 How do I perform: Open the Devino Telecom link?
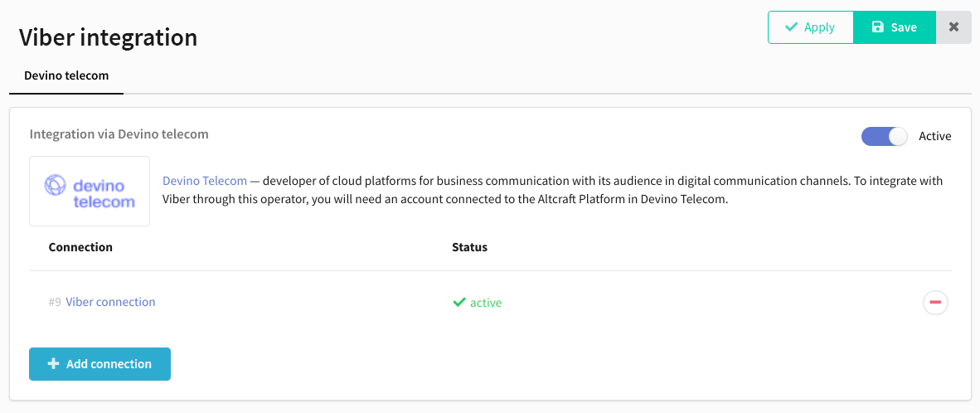tap(205, 181)
